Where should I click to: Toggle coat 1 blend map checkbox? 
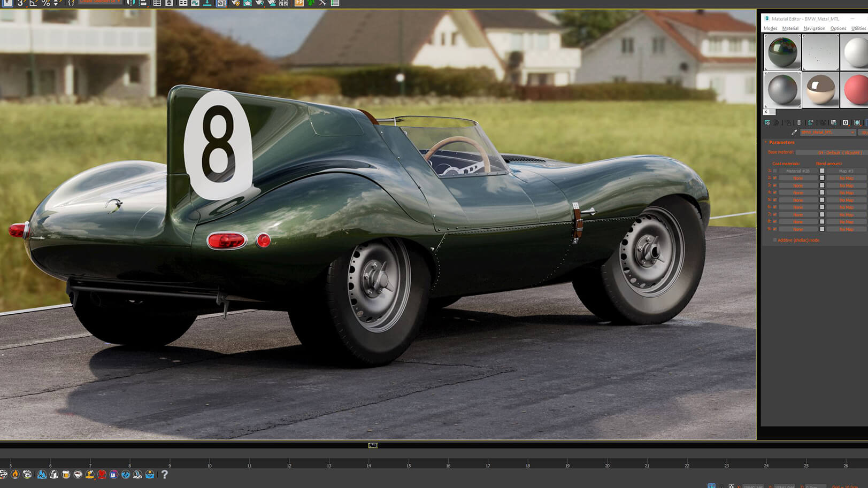(x=822, y=171)
